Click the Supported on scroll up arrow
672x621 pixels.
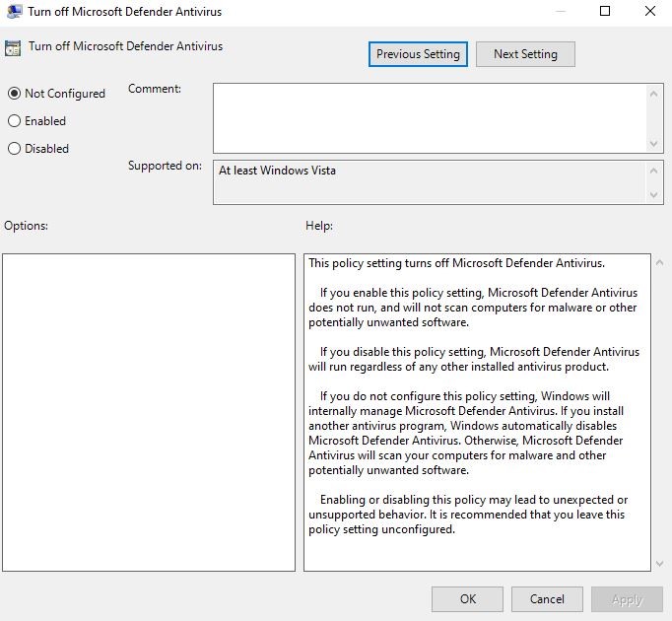coord(653,171)
